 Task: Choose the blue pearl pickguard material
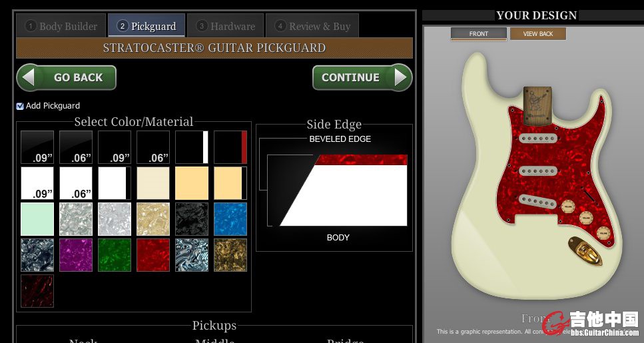click(230, 220)
